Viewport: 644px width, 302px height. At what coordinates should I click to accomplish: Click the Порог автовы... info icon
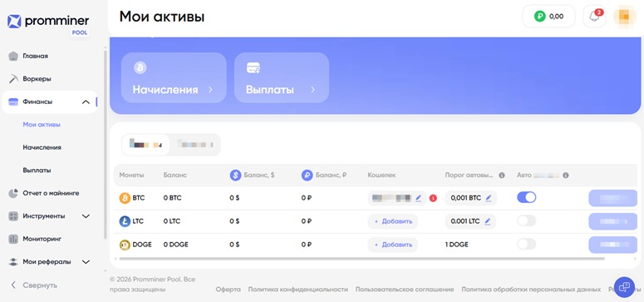[501, 176]
